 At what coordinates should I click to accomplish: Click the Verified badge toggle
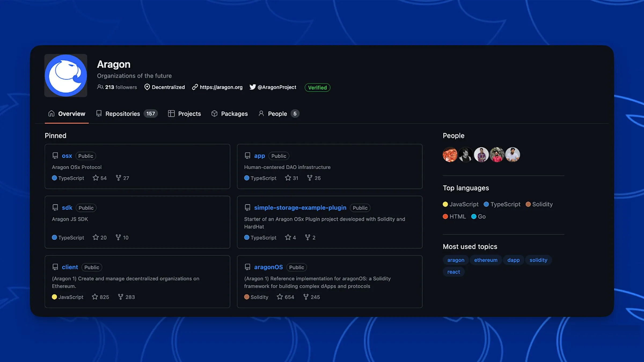click(x=317, y=87)
